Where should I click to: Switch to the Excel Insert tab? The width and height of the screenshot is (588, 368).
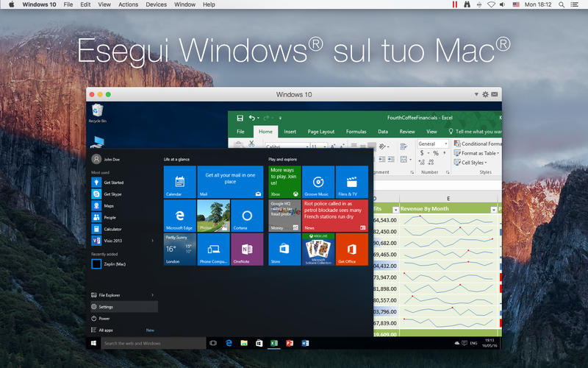pos(290,132)
